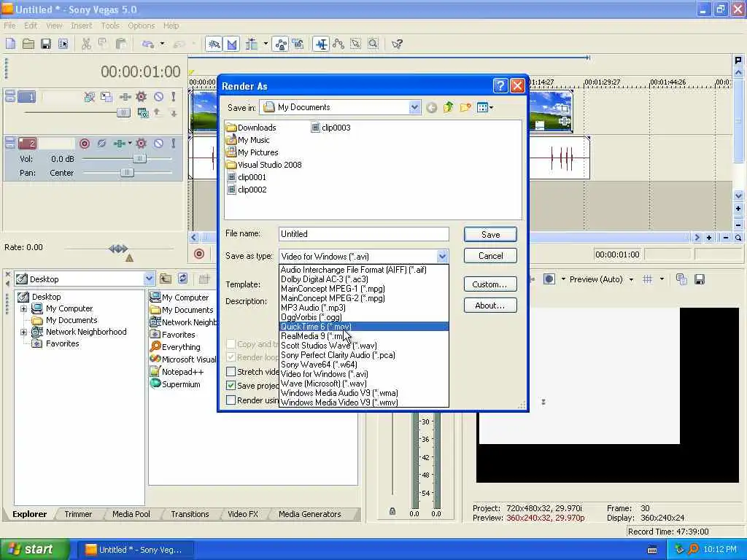Click the About... button

tap(490, 306)
